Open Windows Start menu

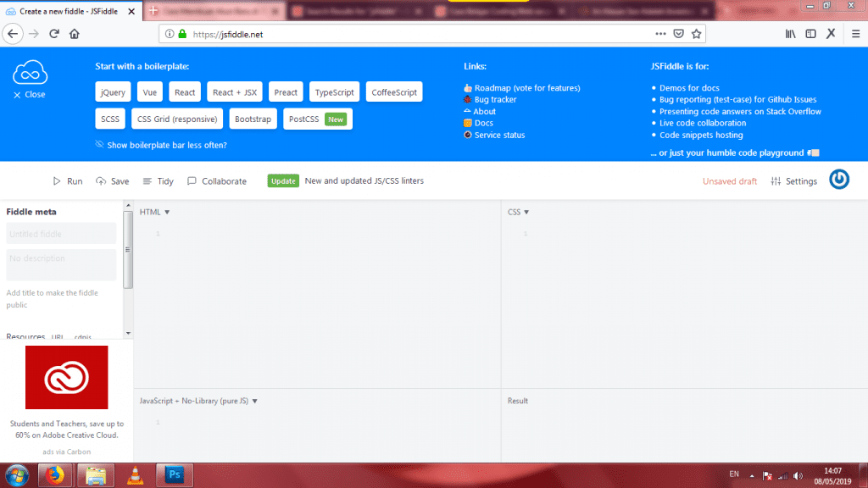17,475
